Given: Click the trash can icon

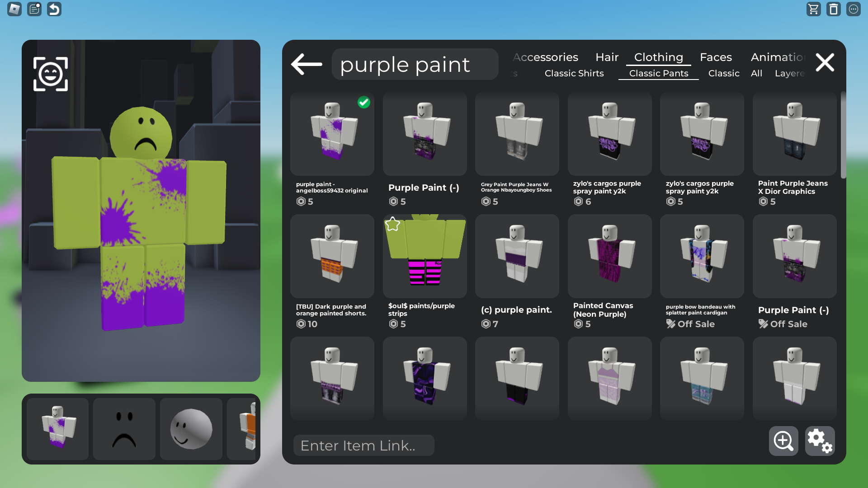Looking at the screenshot, I should coord(834,9).
